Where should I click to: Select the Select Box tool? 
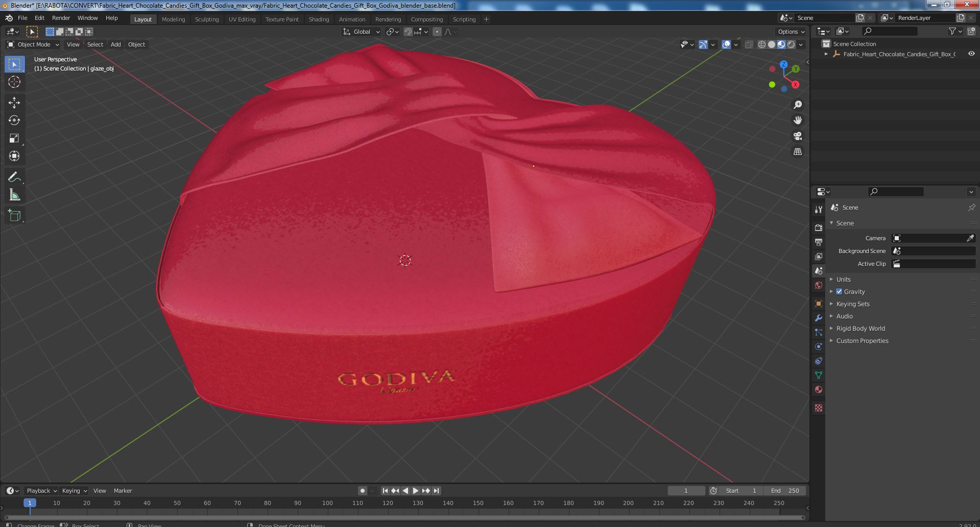point(14,64)
